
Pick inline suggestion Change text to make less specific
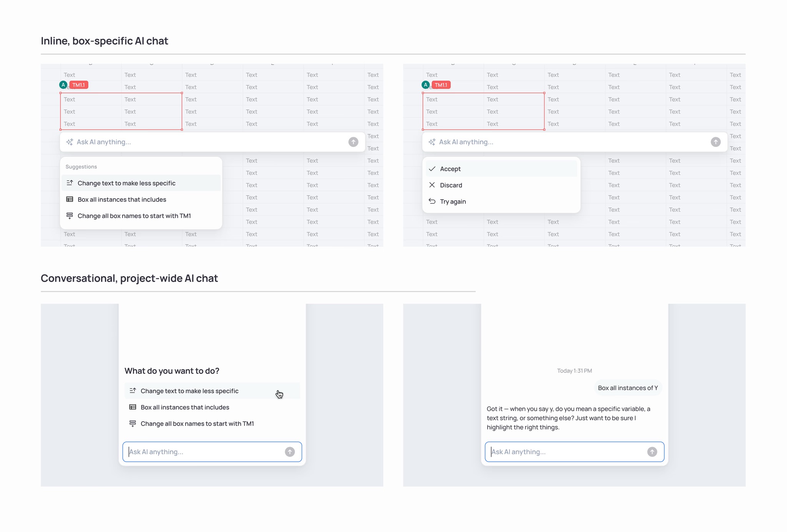pyautogui.click(x=126, y=183)
